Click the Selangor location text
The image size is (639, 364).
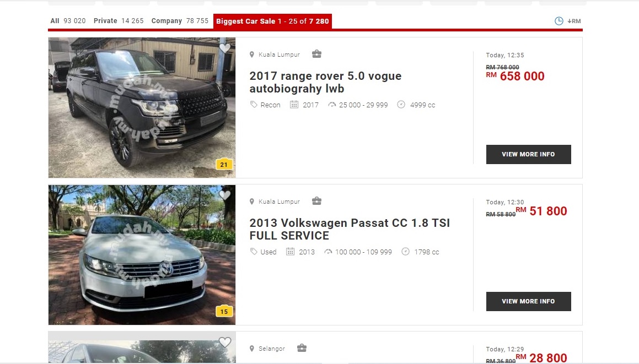[x=272, y=349]
